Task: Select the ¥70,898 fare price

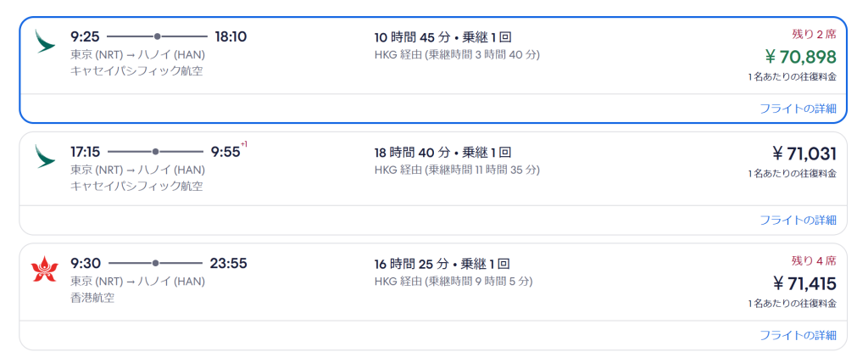Action: pos(800,57)
